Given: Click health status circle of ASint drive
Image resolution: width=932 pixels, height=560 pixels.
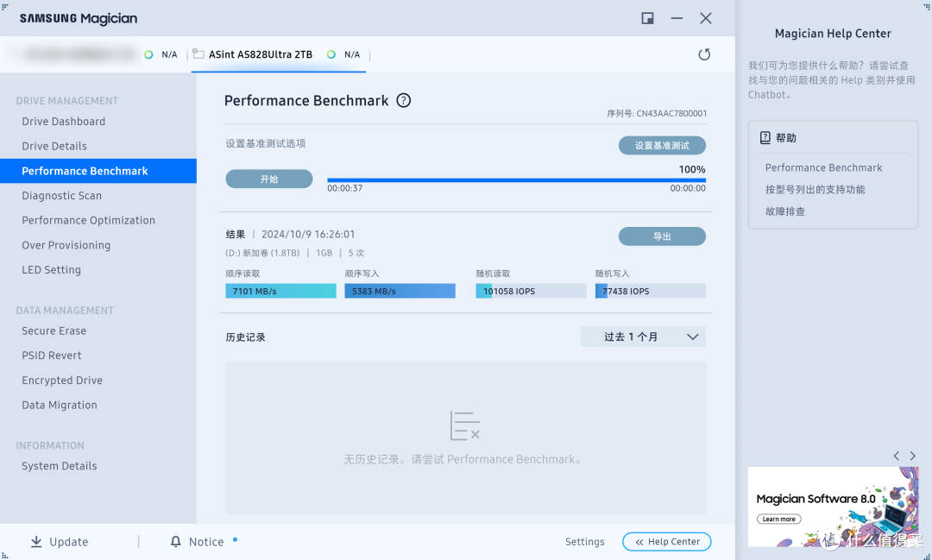Looking at the screenshot, I should tap(331, 54).
